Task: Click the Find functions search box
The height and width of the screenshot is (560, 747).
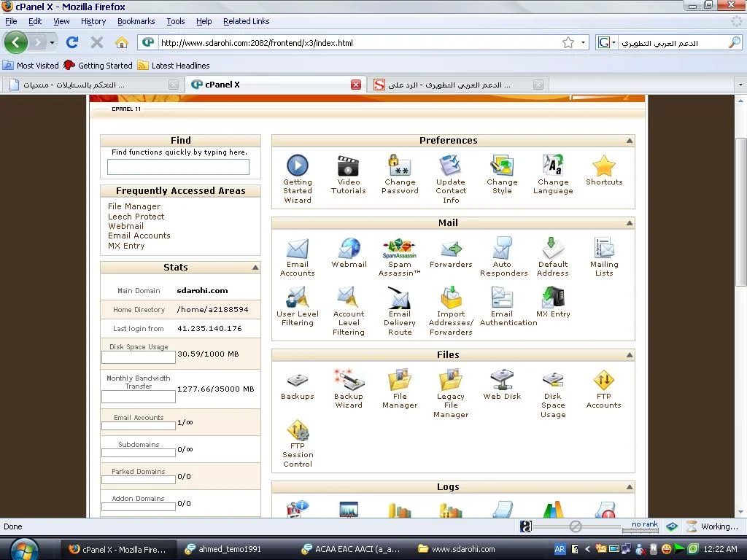Action: pyautogui.click(x=178, y=167)
